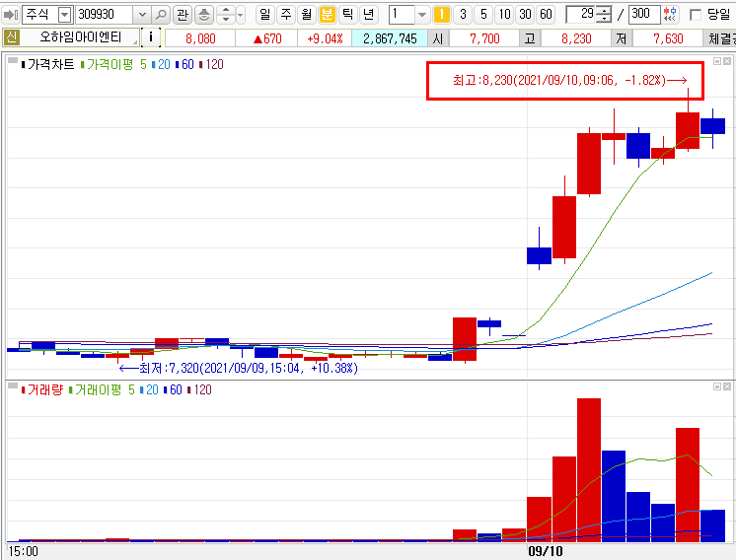
Task: Click the volume value 2,867,745
Action: pos(390,38)
